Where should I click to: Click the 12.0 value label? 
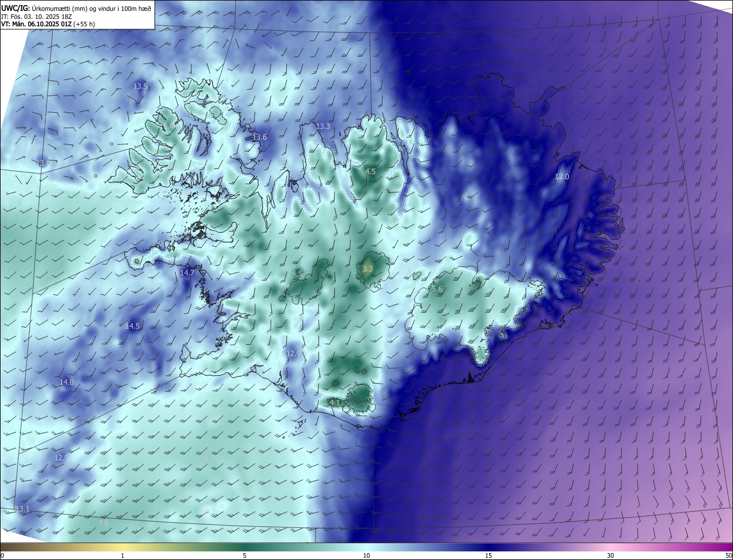562,177
